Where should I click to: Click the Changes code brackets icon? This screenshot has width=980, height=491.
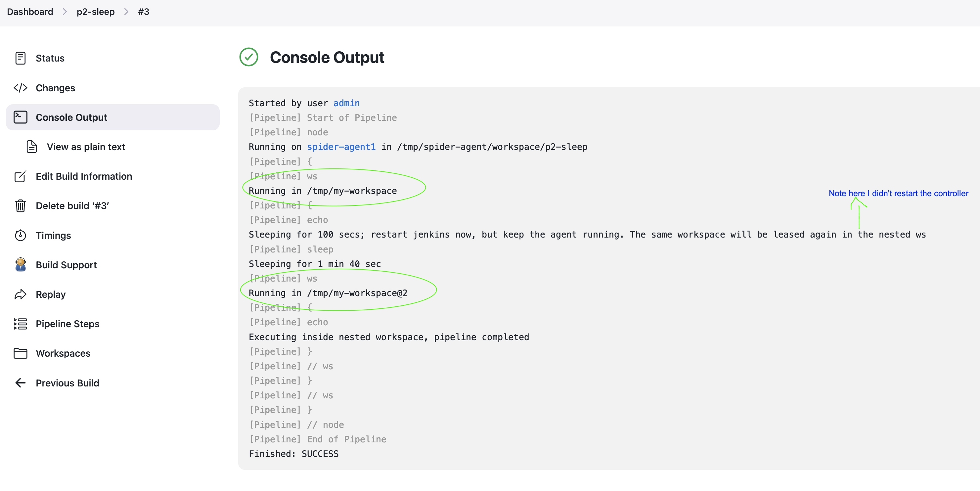[x=20, y=88]
